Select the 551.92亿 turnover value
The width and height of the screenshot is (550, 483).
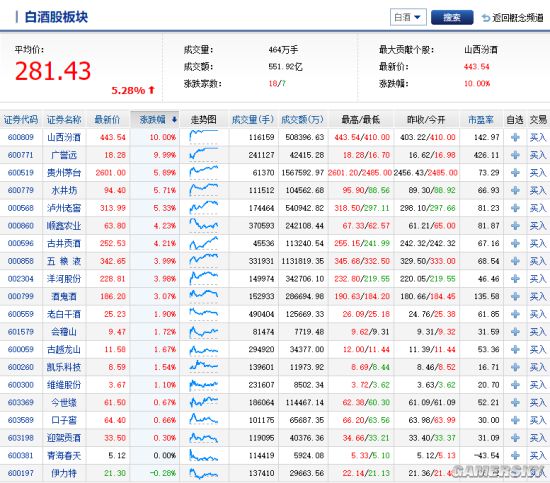point(286,67)
